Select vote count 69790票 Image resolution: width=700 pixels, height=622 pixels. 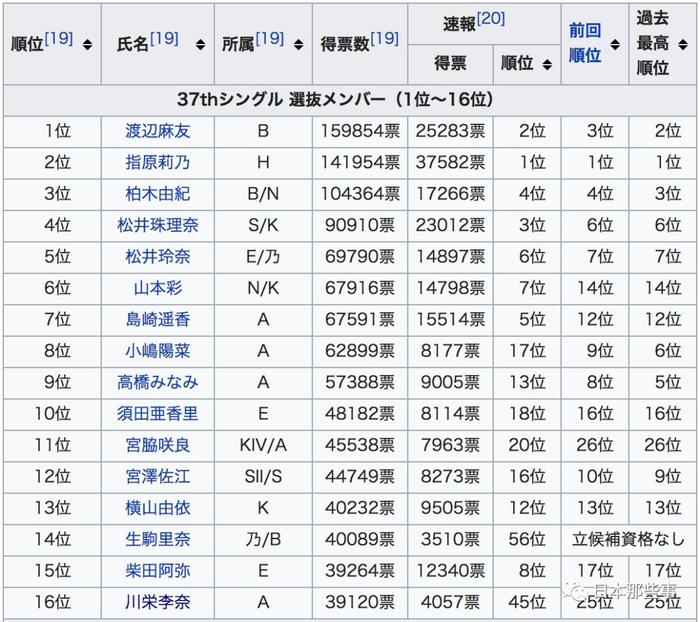[x=360, y=257]
